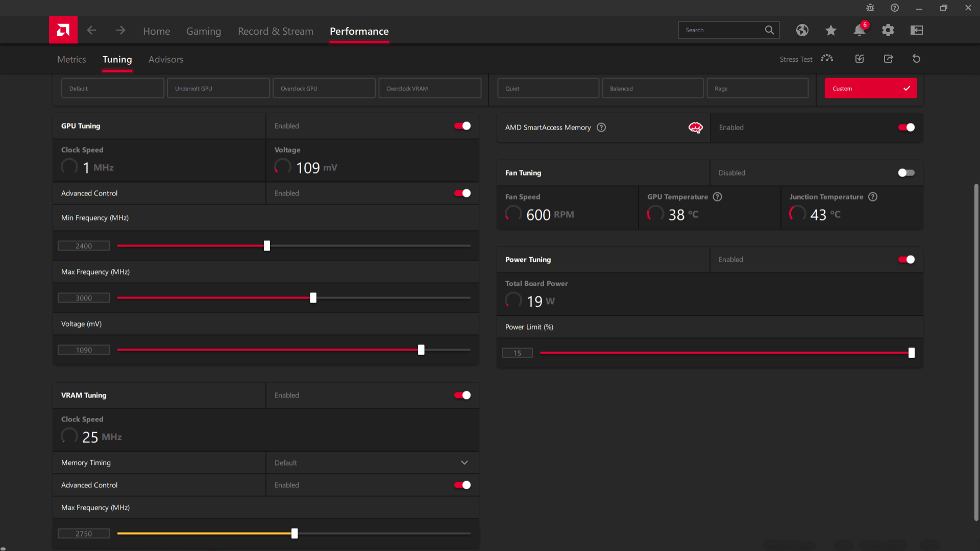Viewport: 980px width, 551px height.
Task: Click the search magnifier icon
Action: coord(769,30)
